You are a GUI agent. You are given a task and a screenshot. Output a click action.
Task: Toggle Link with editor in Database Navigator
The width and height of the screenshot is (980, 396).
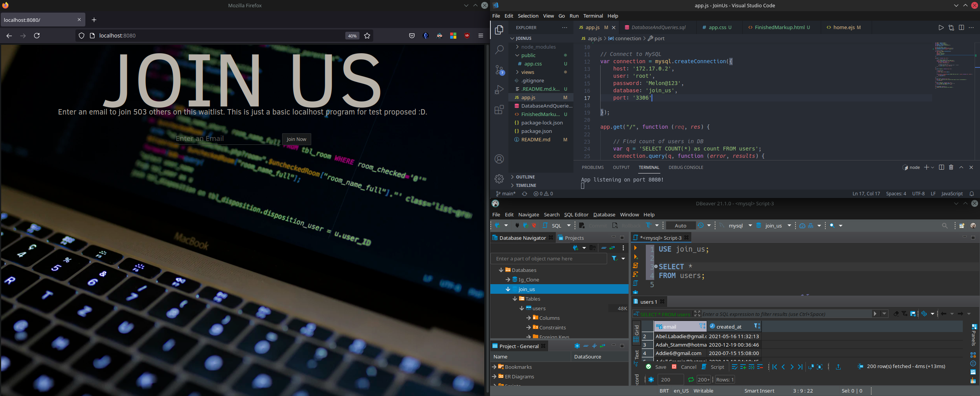coord(612,248)
